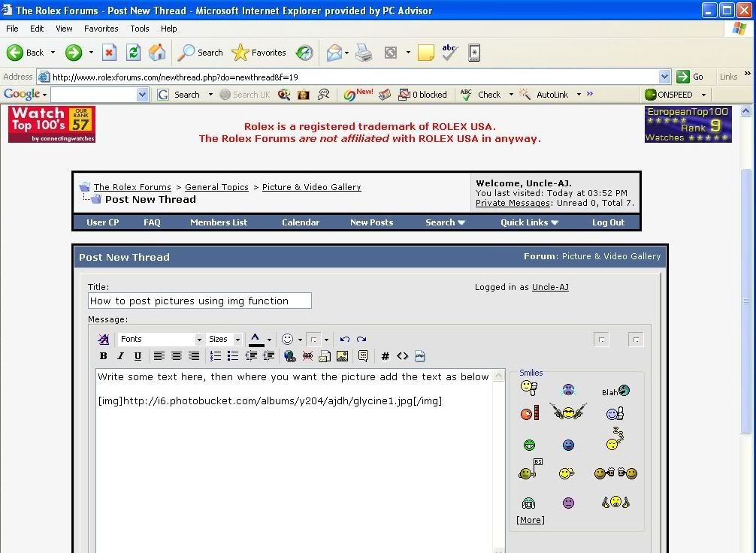
Task: Click the Remove Link icon
Action: click(x=307, y=356)
